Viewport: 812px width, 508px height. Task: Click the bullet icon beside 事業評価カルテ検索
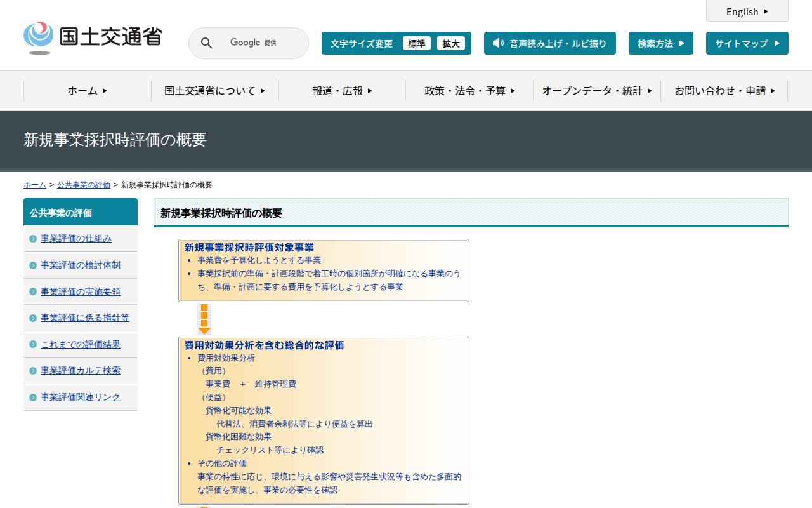point(33,371)
